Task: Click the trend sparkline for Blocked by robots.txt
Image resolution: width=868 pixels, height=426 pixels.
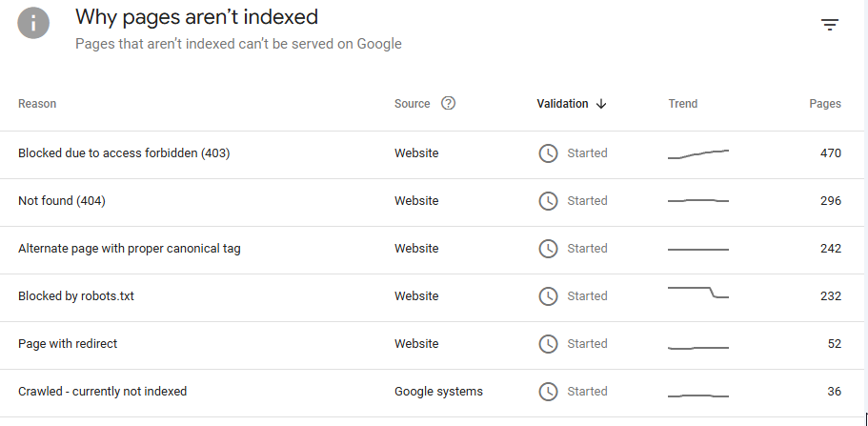Action: pos(698,293)
